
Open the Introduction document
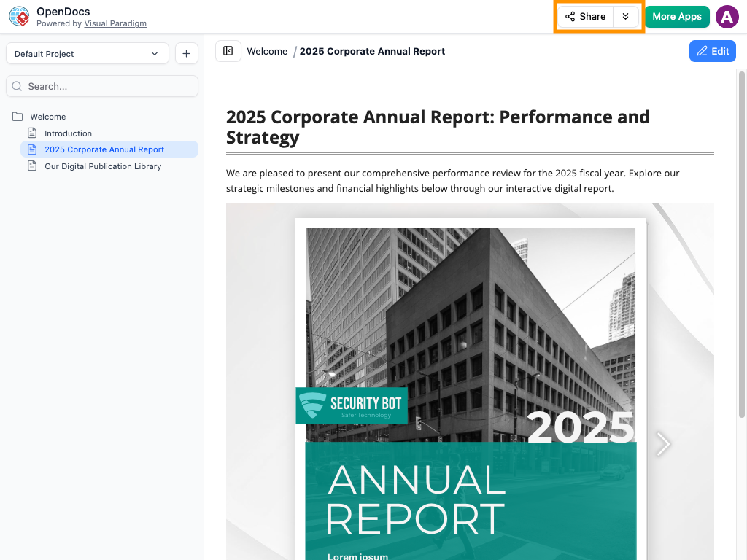point(68,133)
